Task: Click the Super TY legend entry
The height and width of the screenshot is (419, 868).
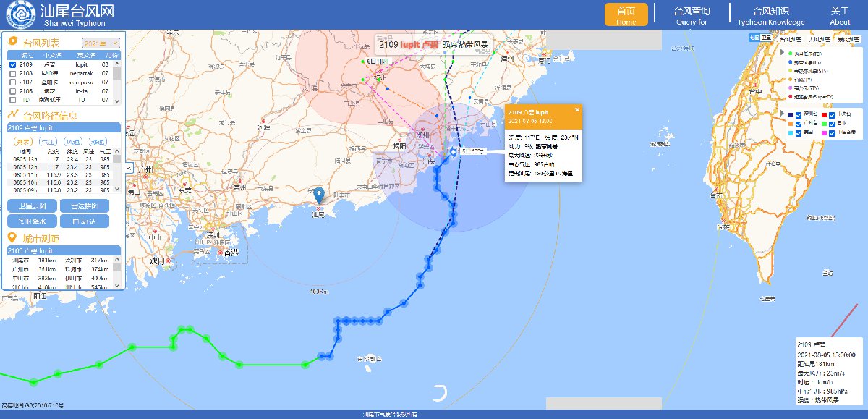Action: (x=811, y=97)
